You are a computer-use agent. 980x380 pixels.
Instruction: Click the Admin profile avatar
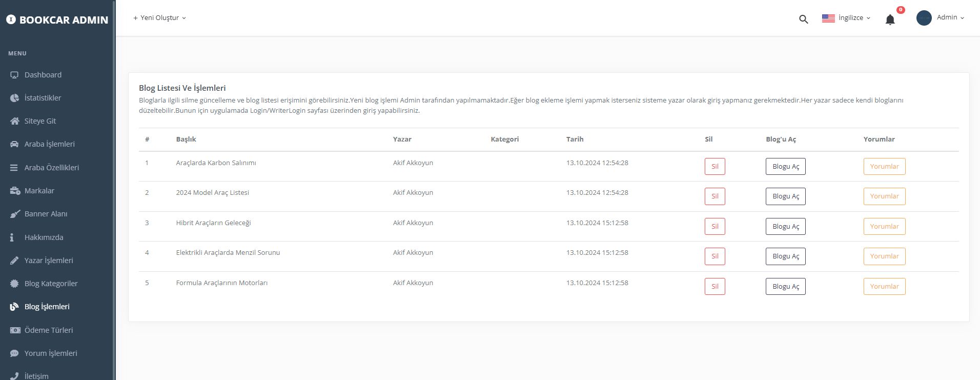(x=924, y=18)
